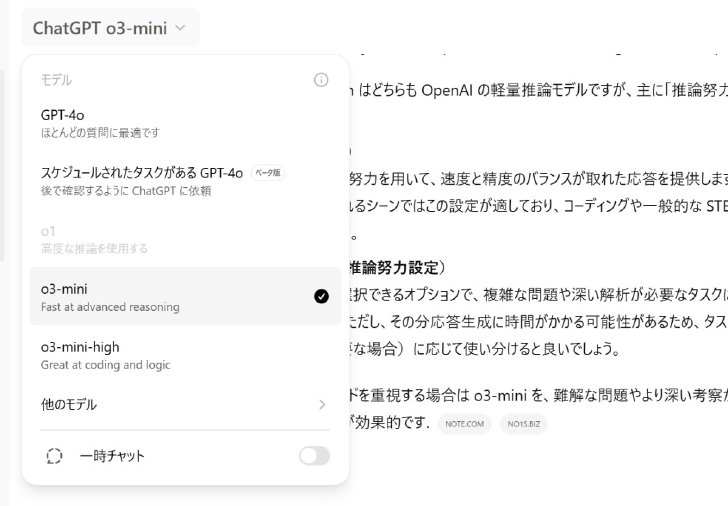Click the 'Fast at advanced reasoning' description
The image size is (728, 506).
[110, 307]
